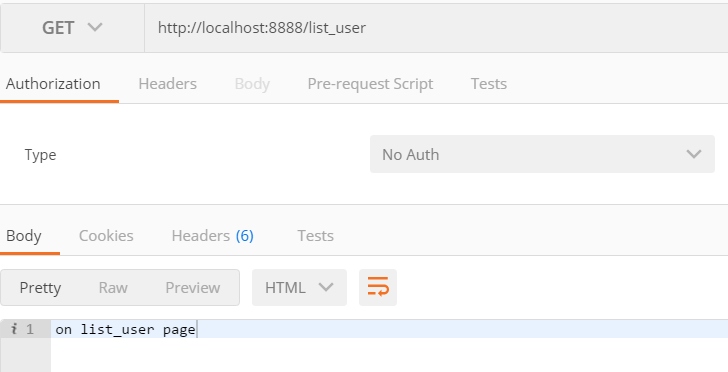The width and height of the screenshot is (728, 372).
Task: Expand the No Auth type dropdown
Action: point(542,154)
